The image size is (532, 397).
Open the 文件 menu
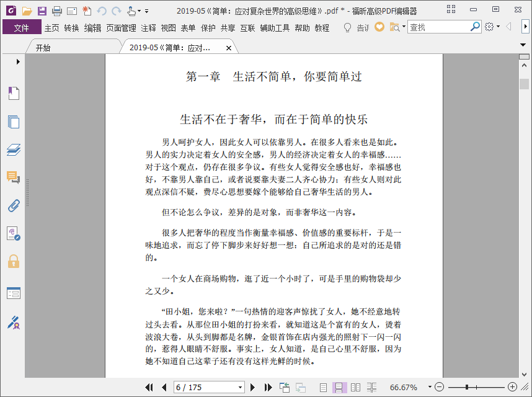(x=22, y=27)
